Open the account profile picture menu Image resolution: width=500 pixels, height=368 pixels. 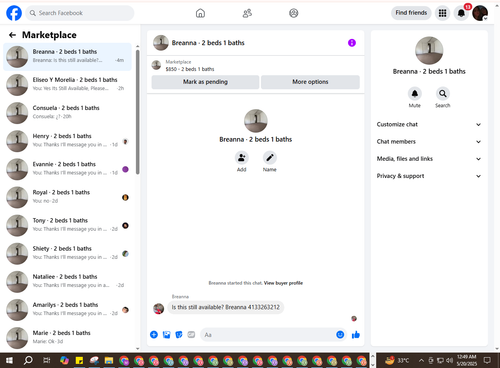480,13
